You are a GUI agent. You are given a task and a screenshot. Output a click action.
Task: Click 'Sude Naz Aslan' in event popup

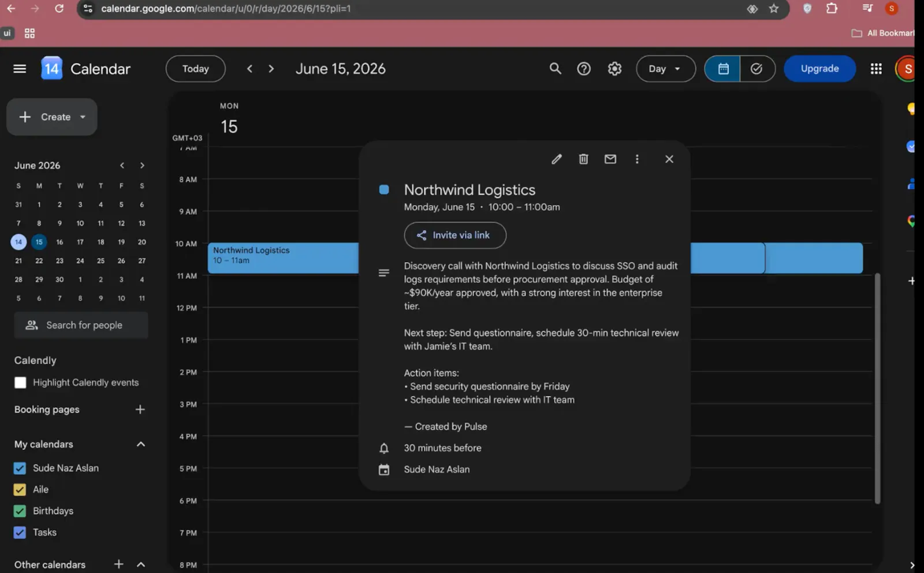pos(437,470)
